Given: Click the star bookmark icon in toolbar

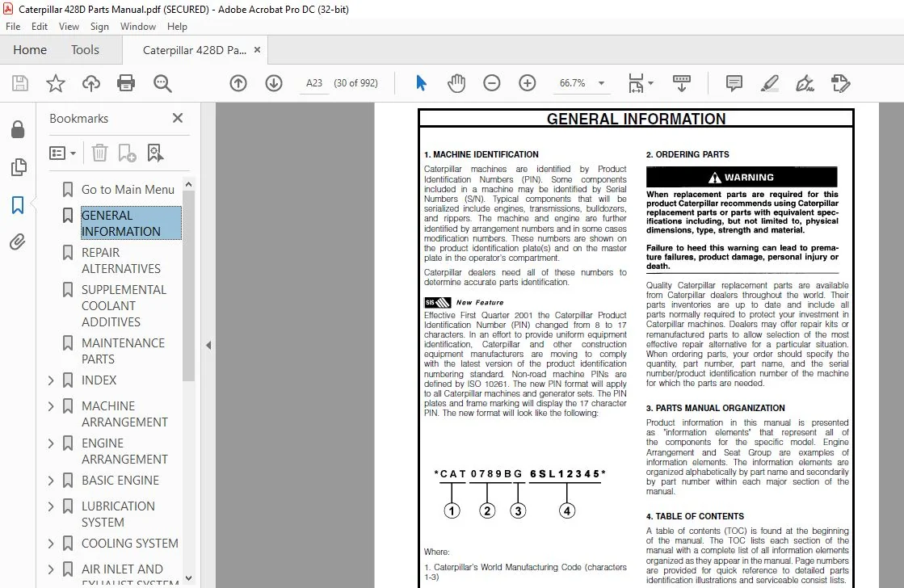Looking at the screenshot, I should [56, 83].
